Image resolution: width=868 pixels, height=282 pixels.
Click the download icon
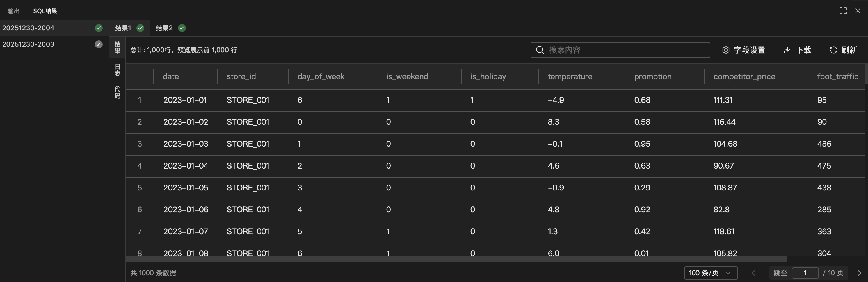(x=787, y=50)
